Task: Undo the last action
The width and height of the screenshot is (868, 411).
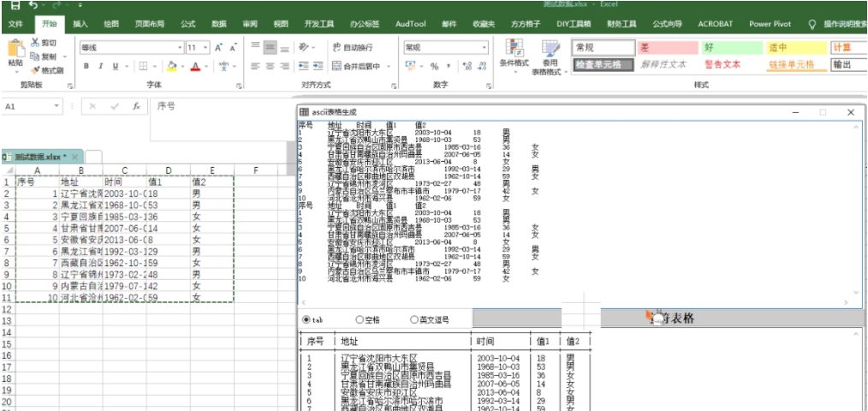Action: [33, 5]
